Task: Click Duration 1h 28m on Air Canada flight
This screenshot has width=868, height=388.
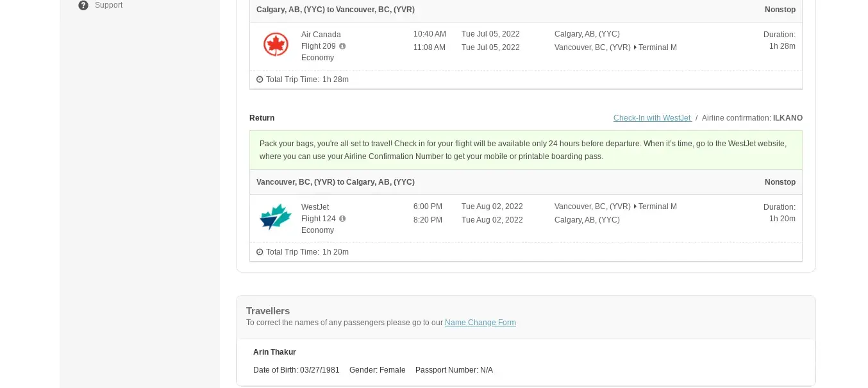Action: [x=780, y=40]
